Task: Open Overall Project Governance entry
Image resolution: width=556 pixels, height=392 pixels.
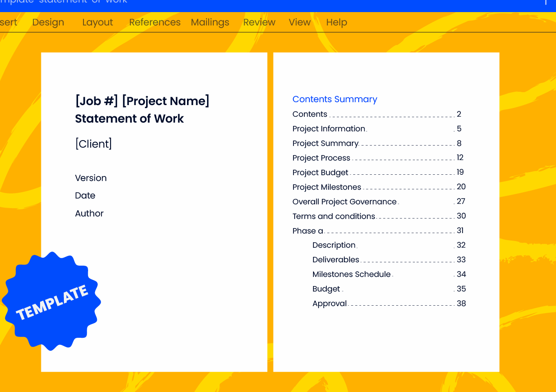Action: 344,202
